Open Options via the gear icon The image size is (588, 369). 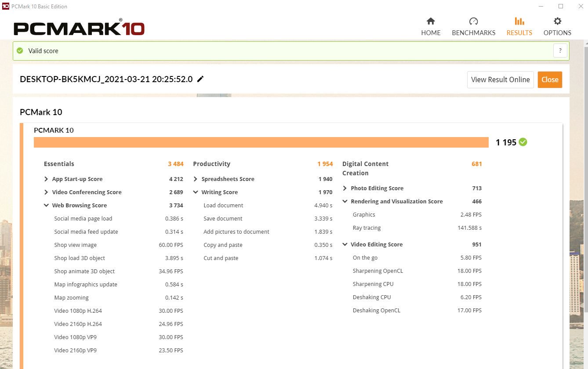[x=557, y=22]
